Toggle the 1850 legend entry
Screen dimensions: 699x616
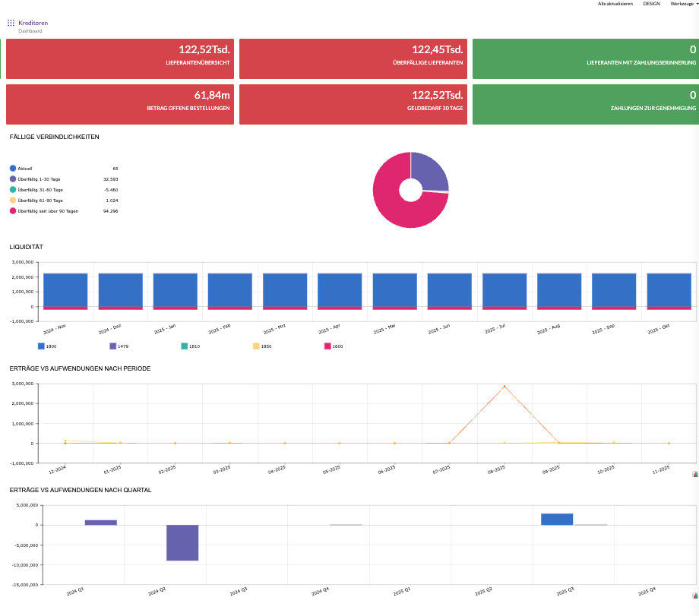(x=256, y=346)
